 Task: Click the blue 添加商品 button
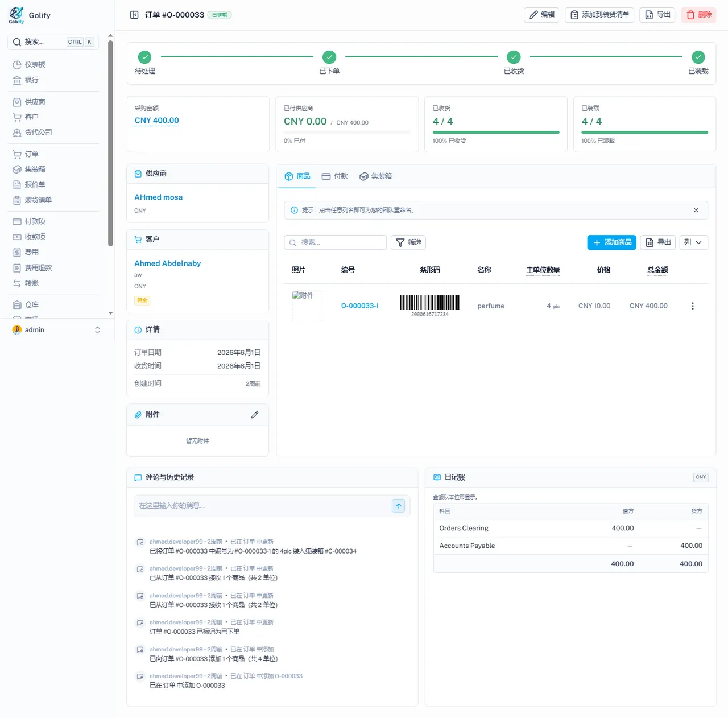611,242
